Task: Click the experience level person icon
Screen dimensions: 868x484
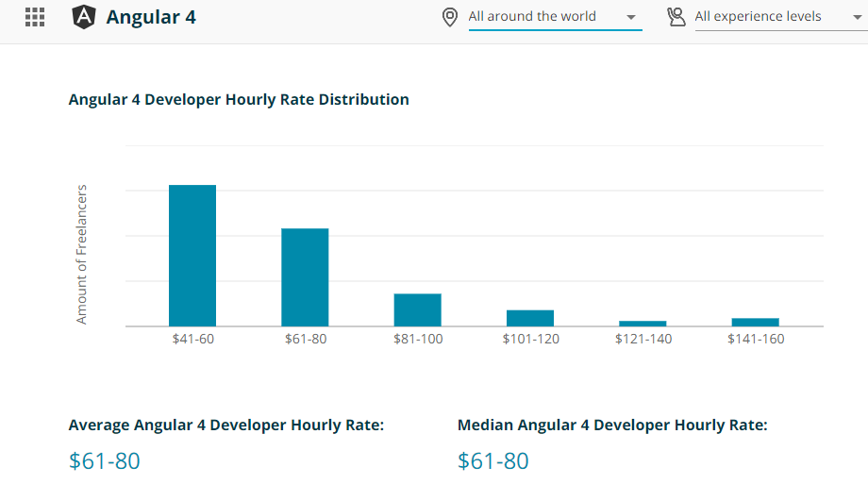Action: pyautogui.click(x=676, y=17)
